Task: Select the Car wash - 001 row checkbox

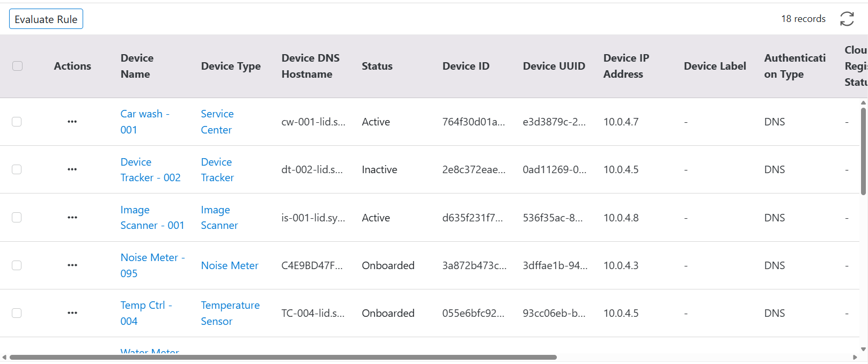Action: click(x=17, y=122)
